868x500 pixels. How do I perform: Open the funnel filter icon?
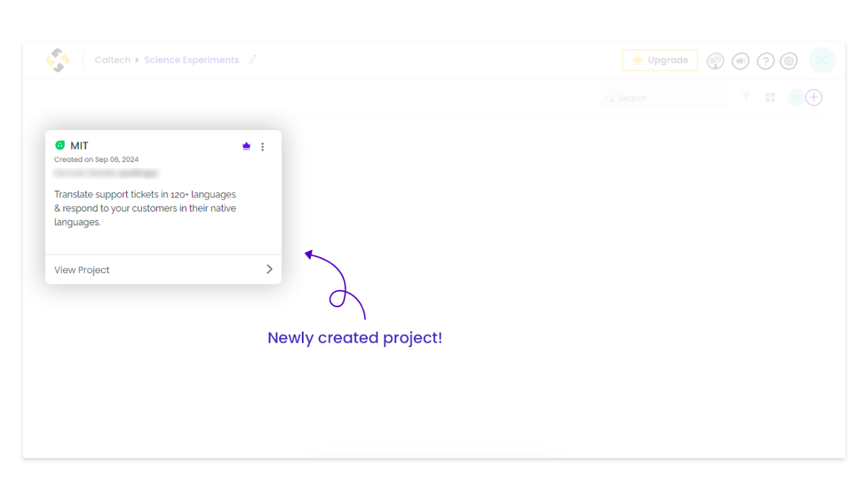(x=746, y=97)
